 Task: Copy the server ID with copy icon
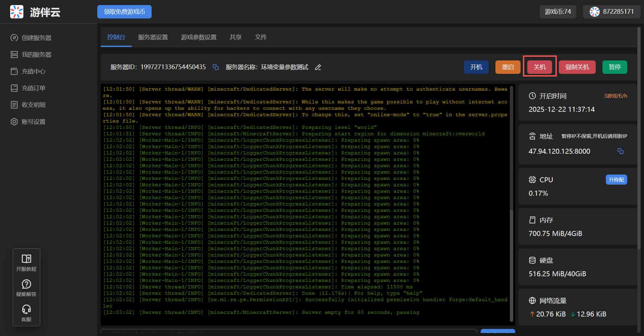click(216, 67)
